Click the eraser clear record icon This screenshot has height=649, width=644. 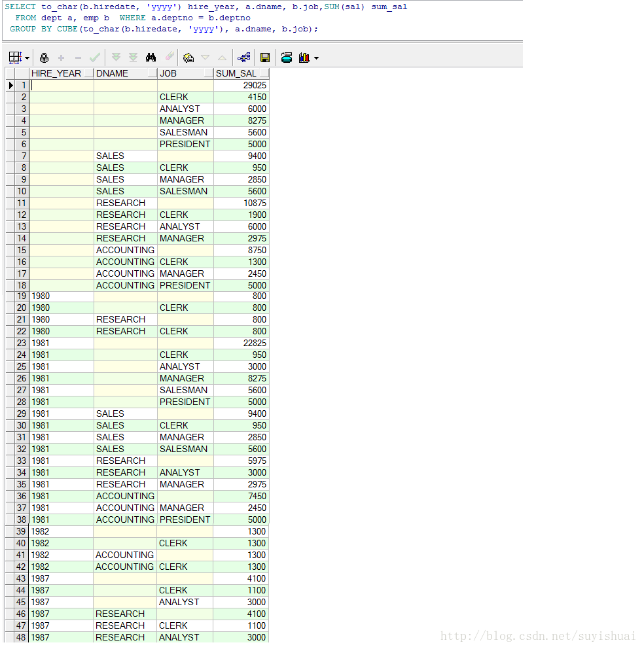point(170,57)
